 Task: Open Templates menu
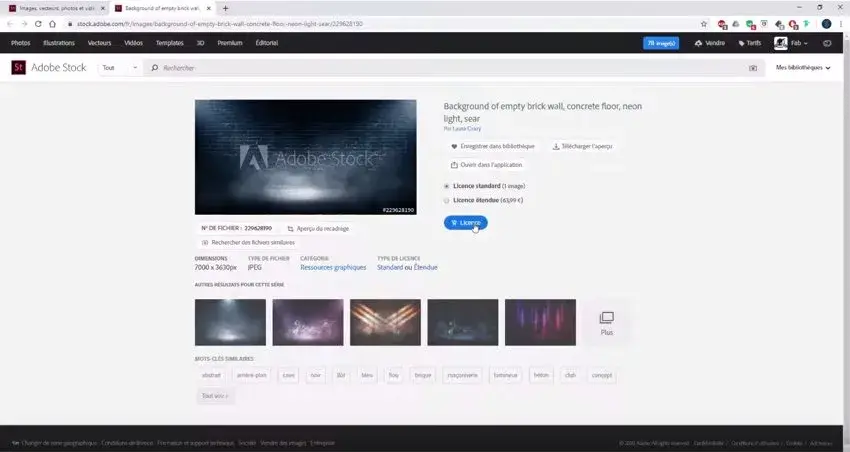(x=170, y=43)
